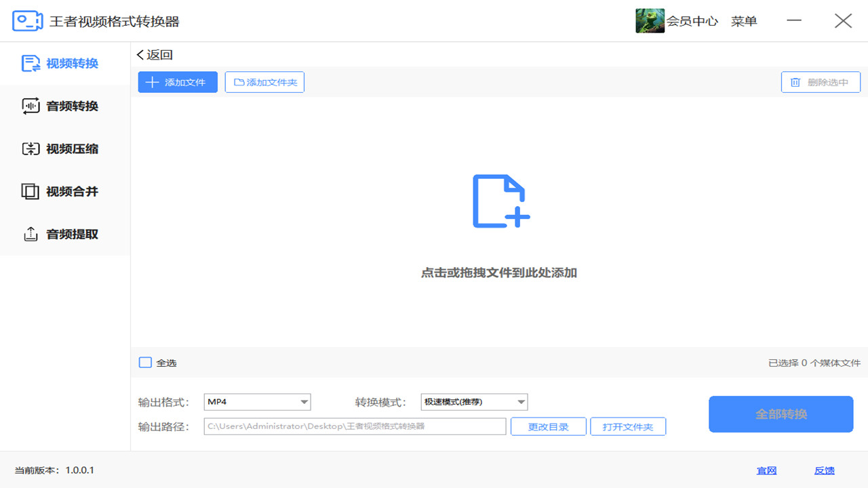
Task: Open the member avatar picture
Action: 649,20
